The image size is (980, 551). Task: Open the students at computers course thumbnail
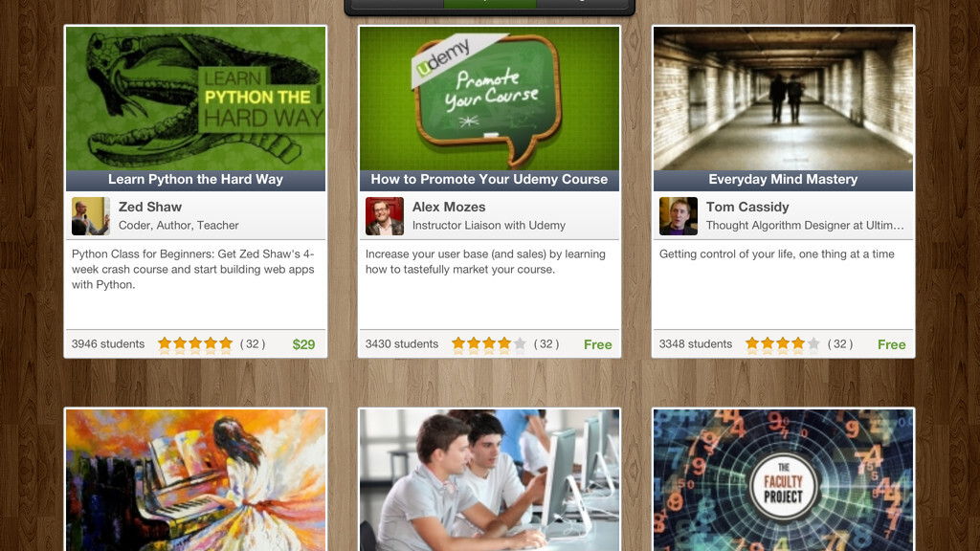click(x=489, y=480)
